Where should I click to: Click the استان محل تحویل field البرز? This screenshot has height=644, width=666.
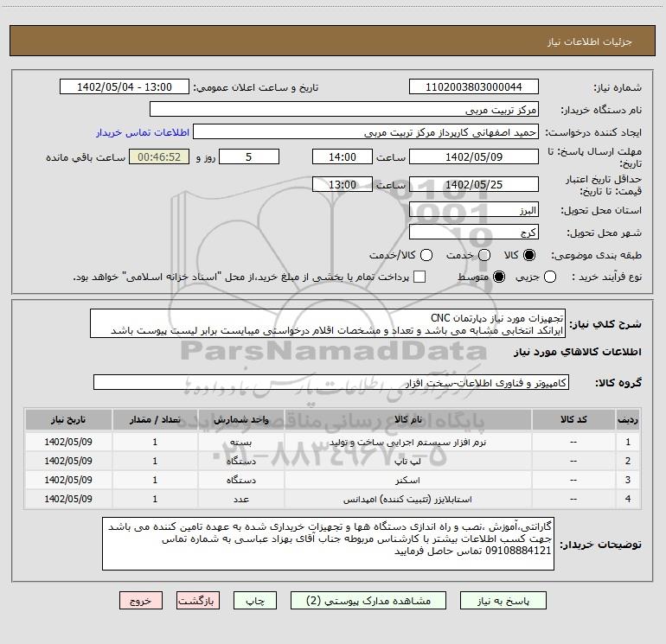pos(474,210)
